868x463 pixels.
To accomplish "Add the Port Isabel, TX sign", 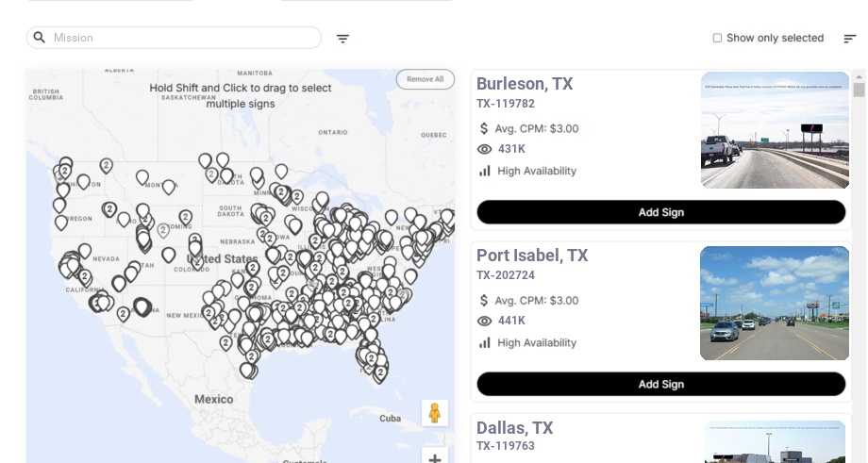I will (661, 384).
